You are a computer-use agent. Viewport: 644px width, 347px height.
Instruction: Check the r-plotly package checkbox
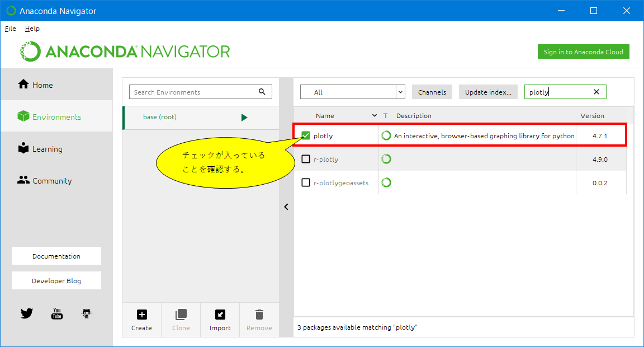[x=306, y=159]
